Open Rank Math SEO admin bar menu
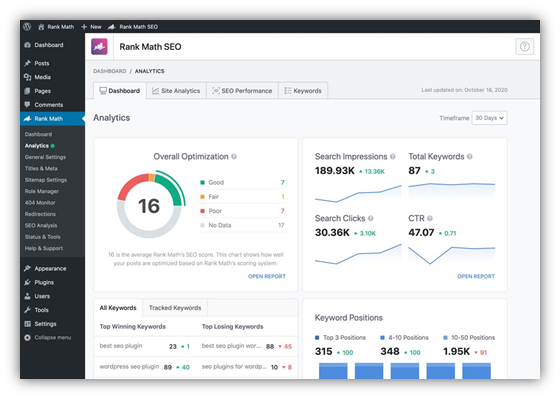 [133, 27]
